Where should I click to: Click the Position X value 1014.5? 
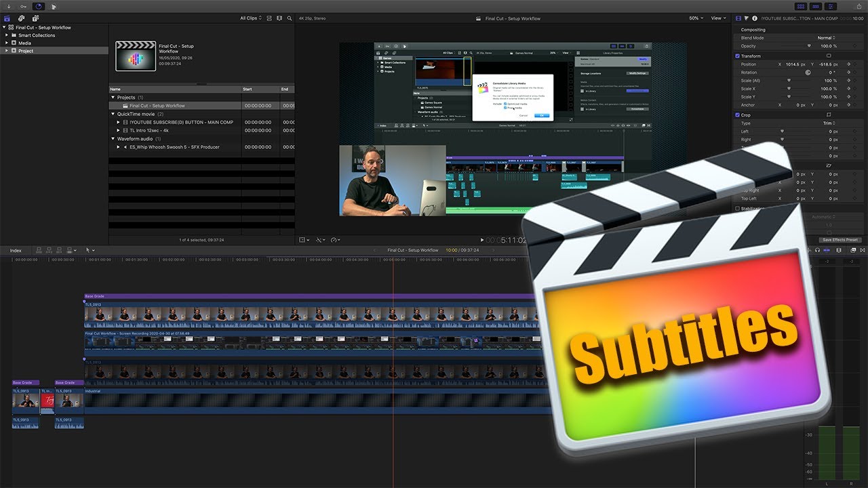pyautogui.click(x=792, y=64)
